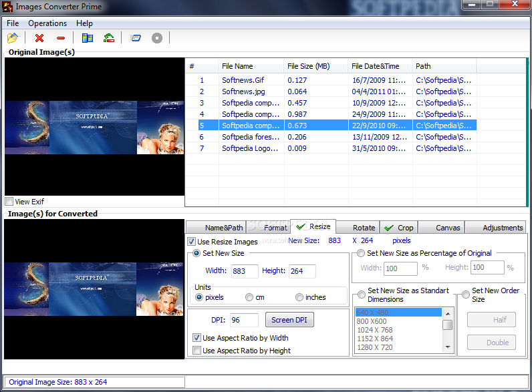
Task: Select Set New Size as Percentage of Original
Action: [361, 253]
